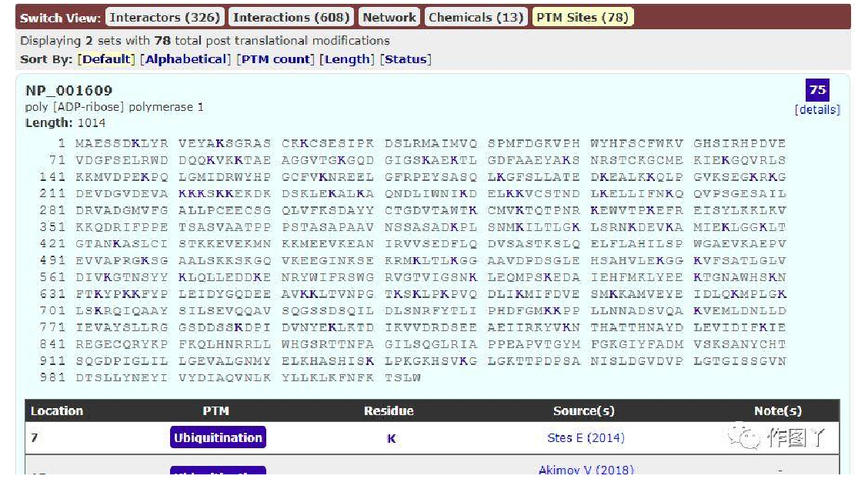Switch to the Interactors (326) tab
The width and height of the screenshot is (868, 479).
pos(165,17)
